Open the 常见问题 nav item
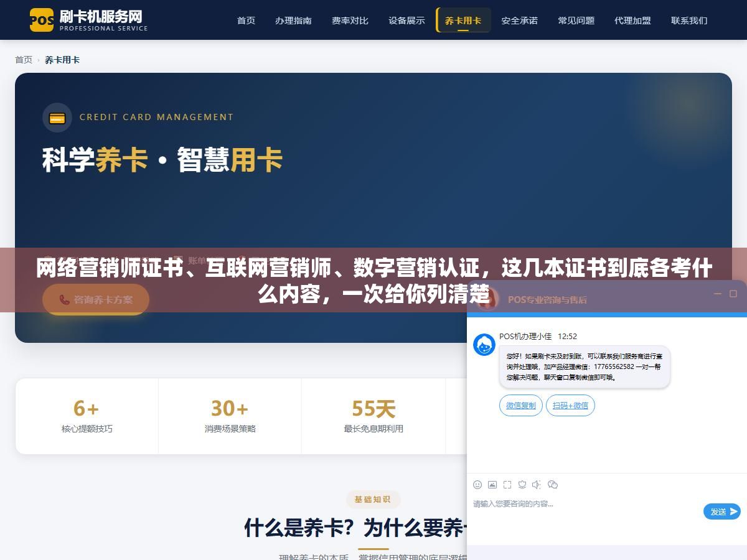 click(x=576, y=20)
